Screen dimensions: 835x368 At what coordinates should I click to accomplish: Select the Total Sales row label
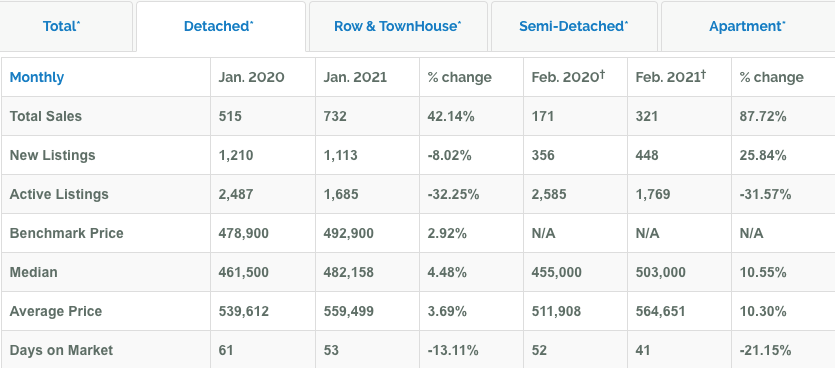[x=46, y=116]
